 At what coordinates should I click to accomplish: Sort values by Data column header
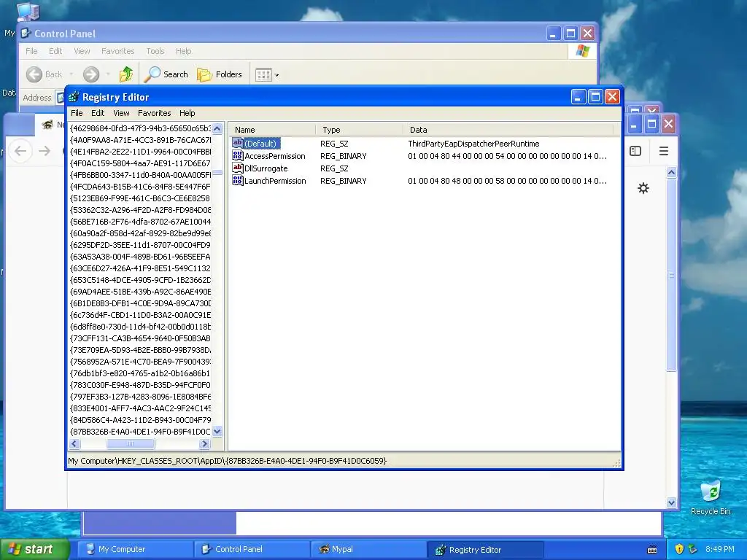click(x=508, y=130)
